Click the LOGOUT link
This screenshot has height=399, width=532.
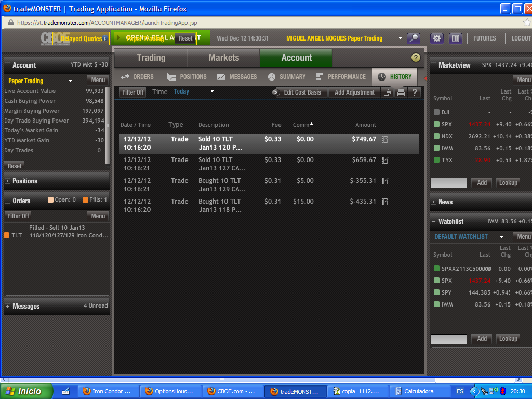tap(521, 38)
